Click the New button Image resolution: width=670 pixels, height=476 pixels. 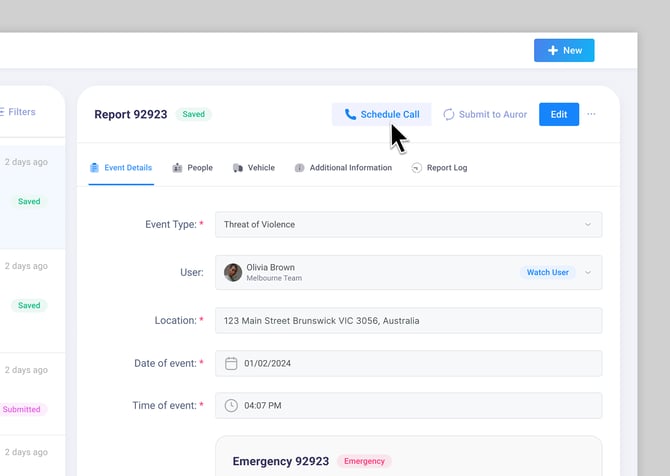[564, 50]
